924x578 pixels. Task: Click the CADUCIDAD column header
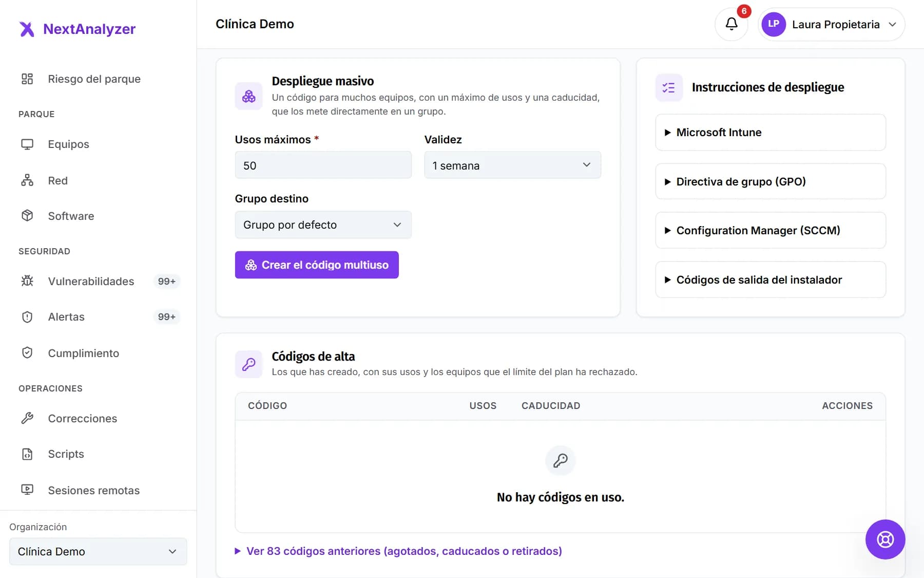tap(551, 406)
